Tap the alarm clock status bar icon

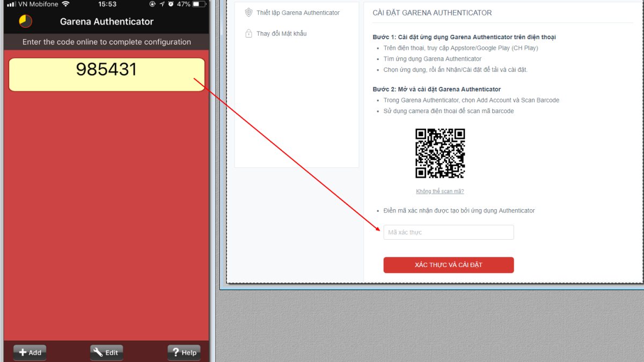tap(171, 4)
